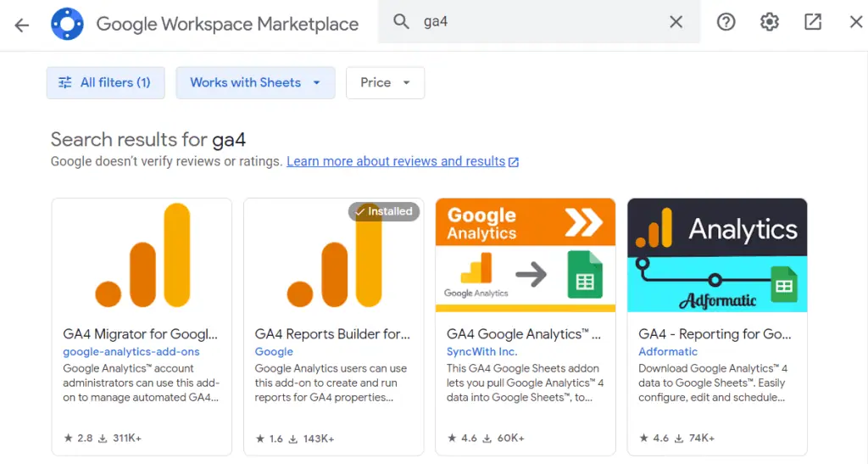Open the GA4 Google Analytics™ ... title
868x464 pixels.
(x=524, y=334)
